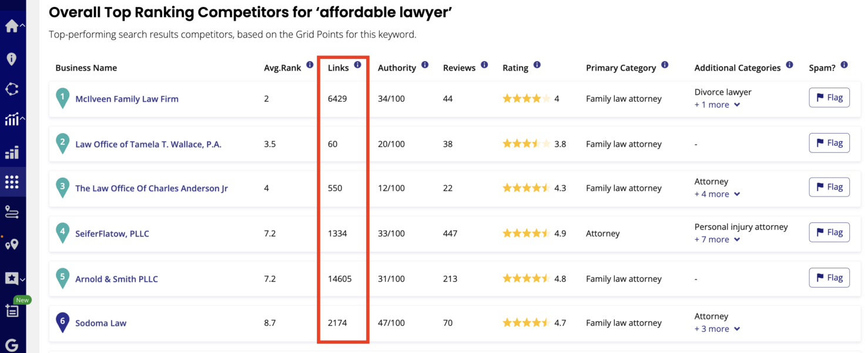Viewport: 868px width, 353px height.
Task: View the Links column info tooltip
Action: (357, 65)
